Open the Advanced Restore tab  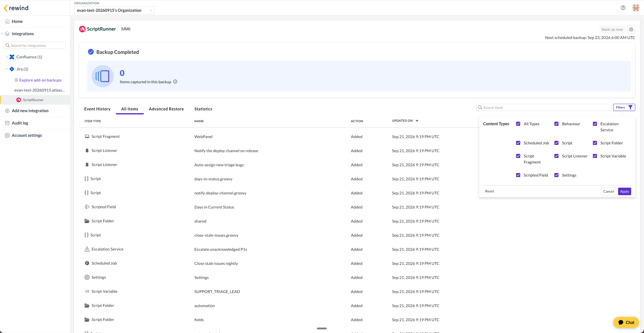[x=166, y=109]
